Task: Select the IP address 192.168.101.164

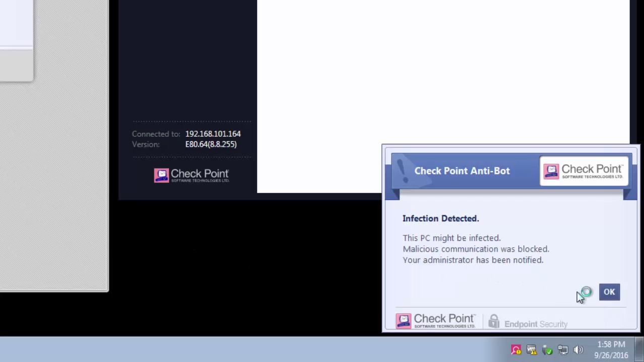Action: 213,134
